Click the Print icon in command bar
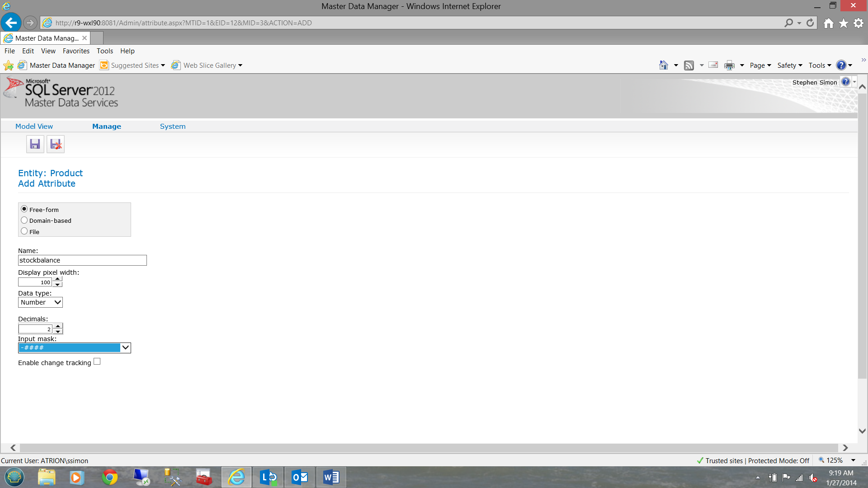Screen dimensions: 868x488 729,66
